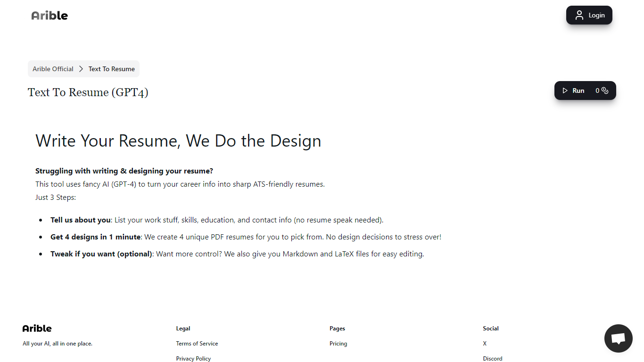Open the Privacy Policy footer link
This screenshot has height=362, width=644.
click(x=193, y=359)
